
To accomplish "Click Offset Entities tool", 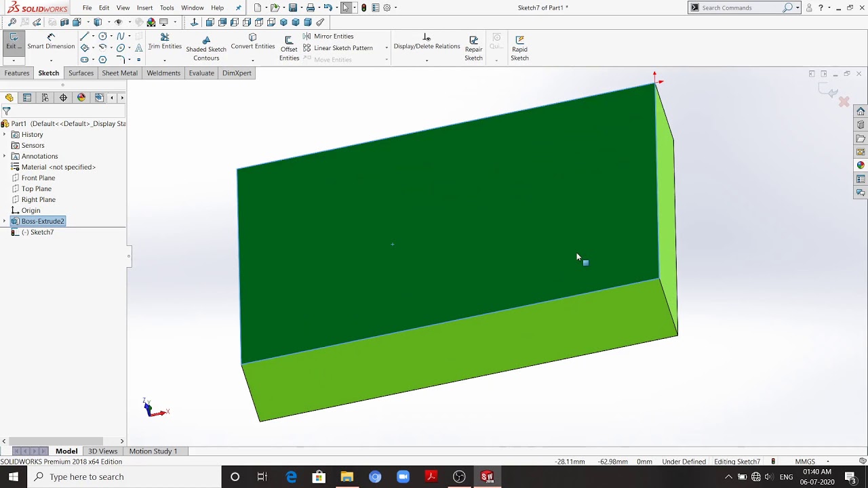I will coord(289,48).
